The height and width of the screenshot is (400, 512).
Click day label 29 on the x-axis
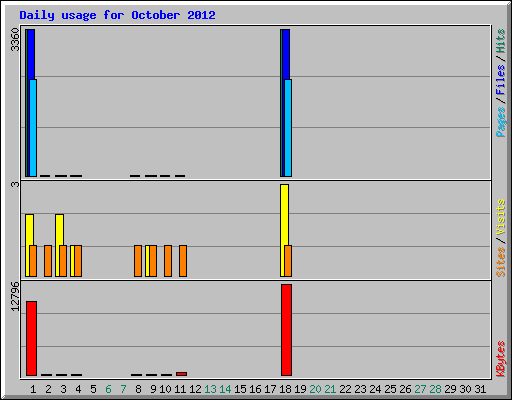(x=450, y=389)
